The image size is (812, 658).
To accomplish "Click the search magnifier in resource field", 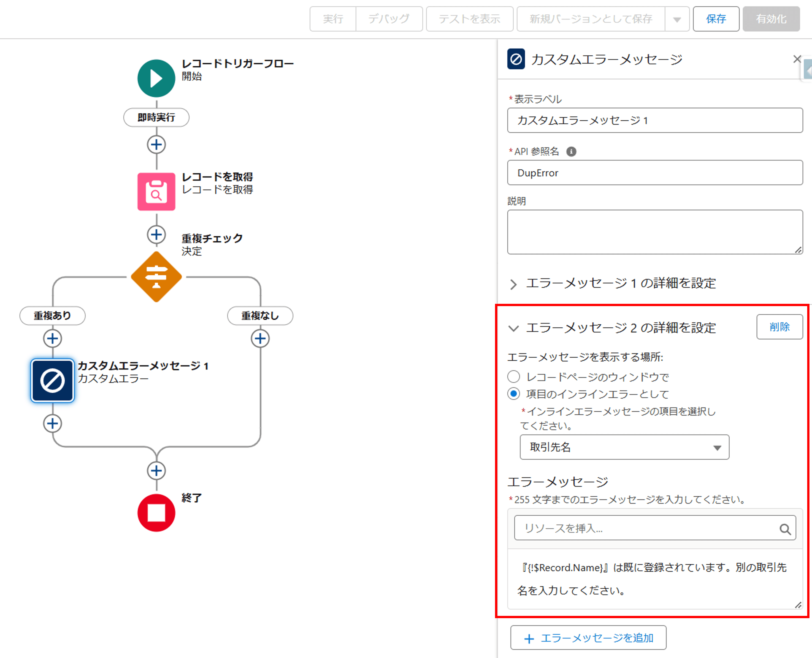I will (785, 529).
